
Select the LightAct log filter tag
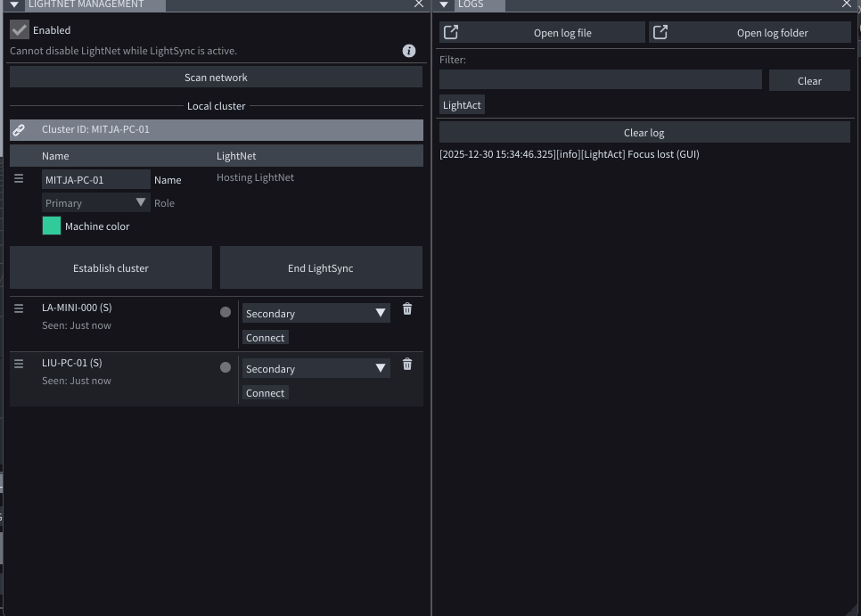(x=462, y=105)
